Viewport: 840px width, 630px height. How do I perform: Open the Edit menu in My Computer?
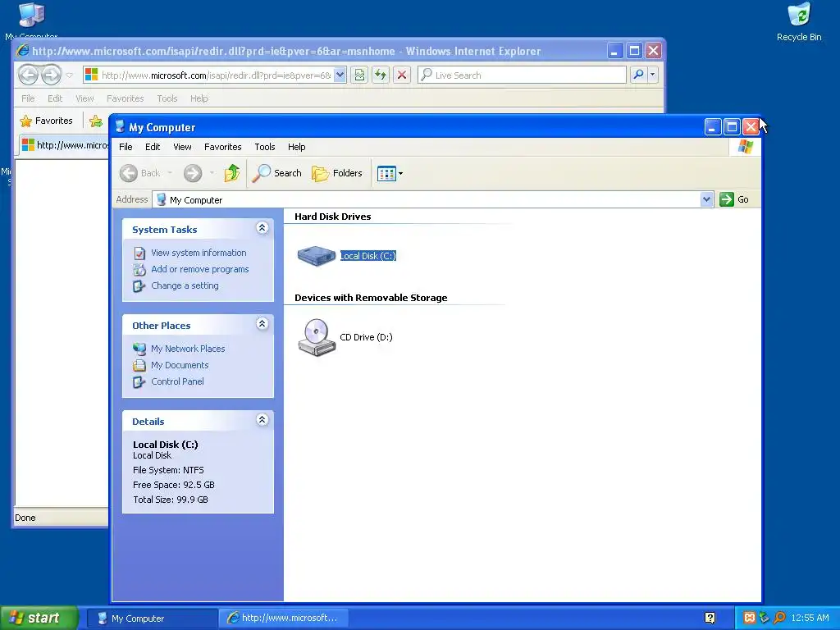point(153,147)
